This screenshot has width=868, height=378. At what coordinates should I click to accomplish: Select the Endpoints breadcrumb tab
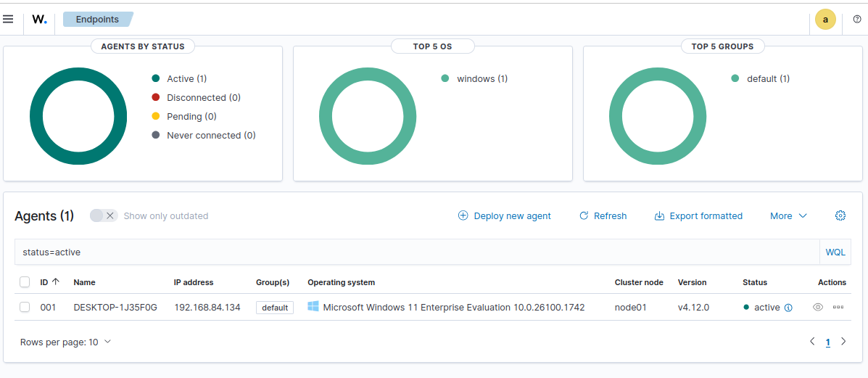[97, 20]
